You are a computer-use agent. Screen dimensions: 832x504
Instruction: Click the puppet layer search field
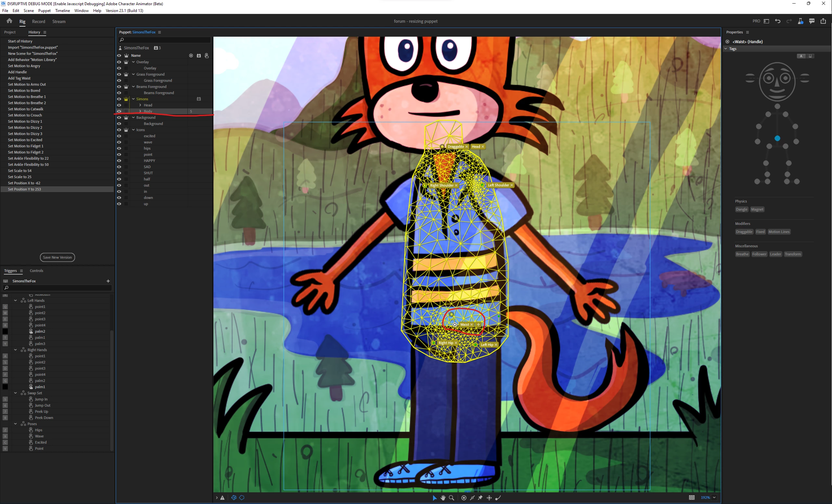(165, 40)
